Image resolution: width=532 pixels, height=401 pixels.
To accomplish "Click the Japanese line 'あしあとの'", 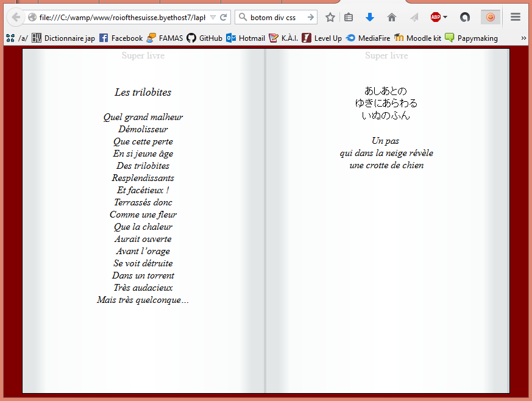I will click(x=386, y=91).
